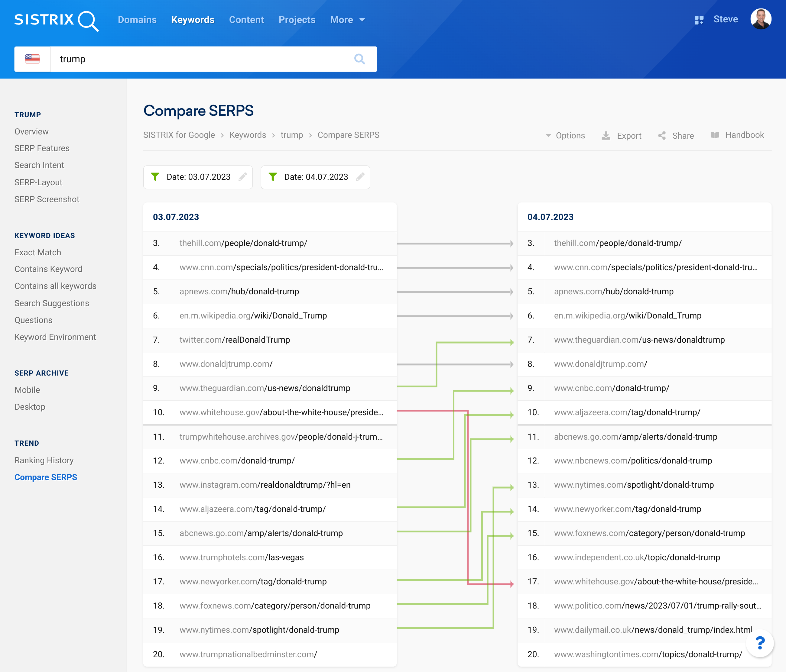Click the edit pencil for 04.07.2023 date
Viewport: 786px width, 672px height.
pos(360,177)
